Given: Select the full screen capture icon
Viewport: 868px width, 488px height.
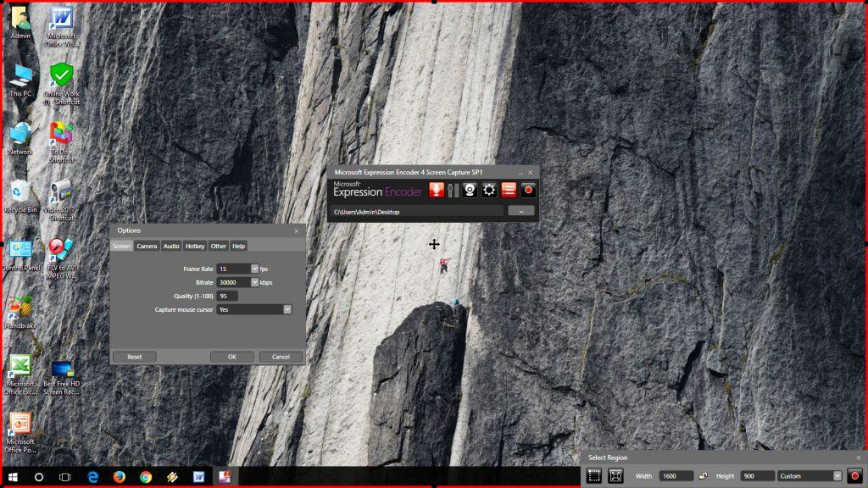Looking at the screenshot, I should click(x=617, y=475).
